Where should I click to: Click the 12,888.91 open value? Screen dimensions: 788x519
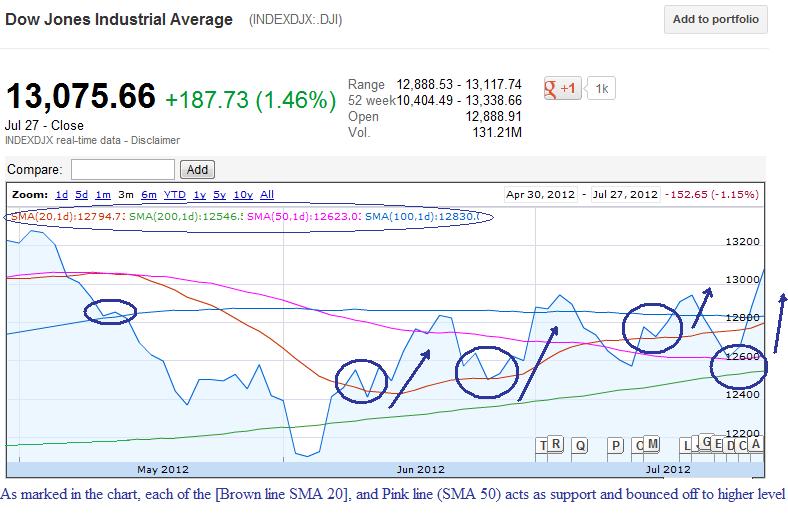(493, 117)
